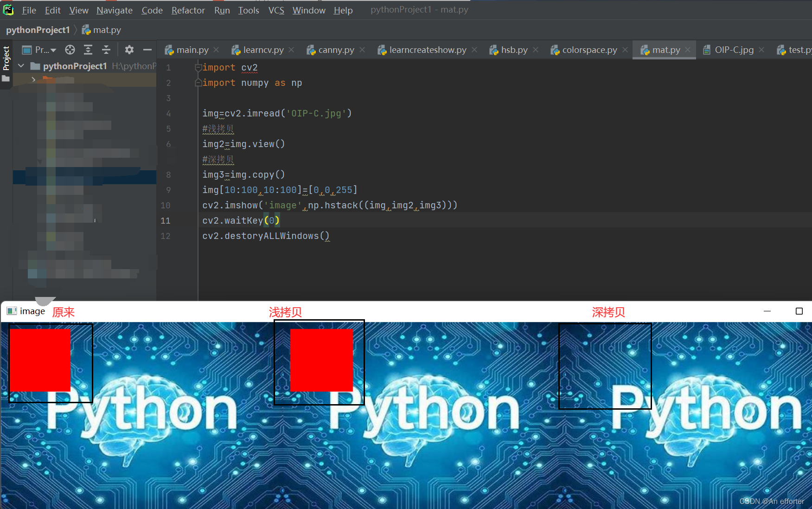Close the learncreateshow.py tab
The height and width of the screenshot is (509, 812).
click(x=474, y=50)
